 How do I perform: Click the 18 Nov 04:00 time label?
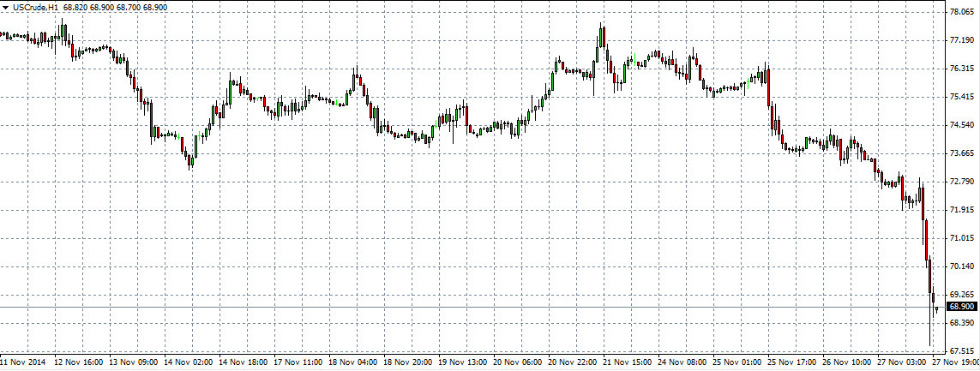pyautogui.click(x=356, y=363)
